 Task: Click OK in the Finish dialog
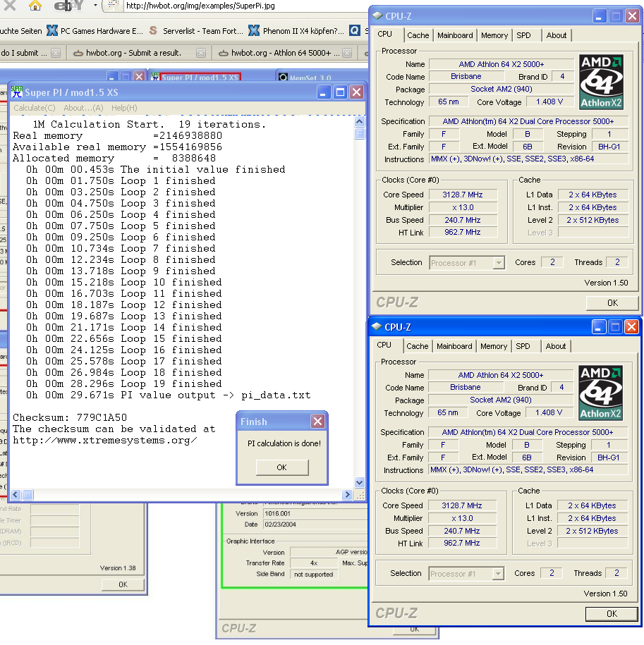282,467
